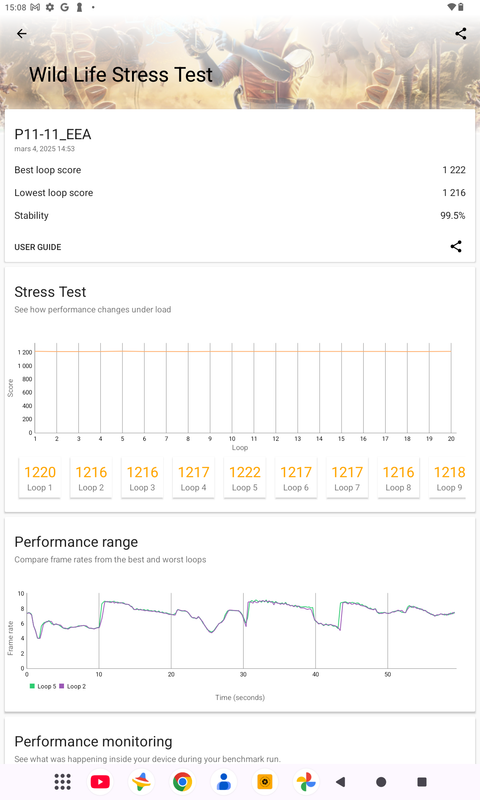Tap battery indicator in status bar
The width and height of the screenshot is (480, 800).
tap(461, 7)
